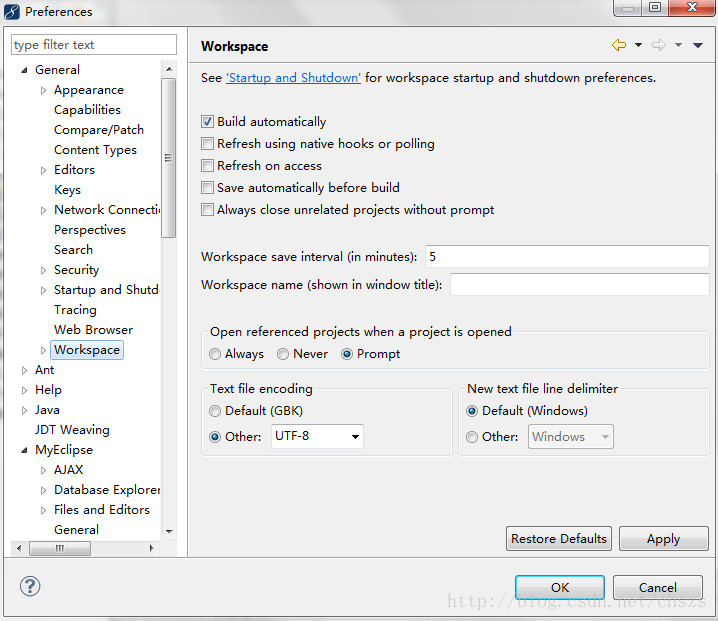Image resolution: width=718 pixels, height=621 pixels.
Task: Click the back navigation arrow icon
Action: coord(619,45)
